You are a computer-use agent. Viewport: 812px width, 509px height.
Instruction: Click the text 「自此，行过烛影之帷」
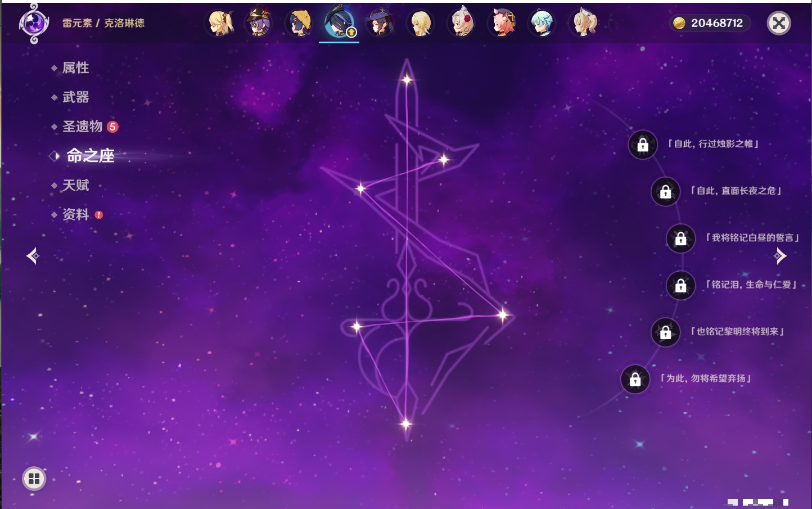[x=713, y=144]
